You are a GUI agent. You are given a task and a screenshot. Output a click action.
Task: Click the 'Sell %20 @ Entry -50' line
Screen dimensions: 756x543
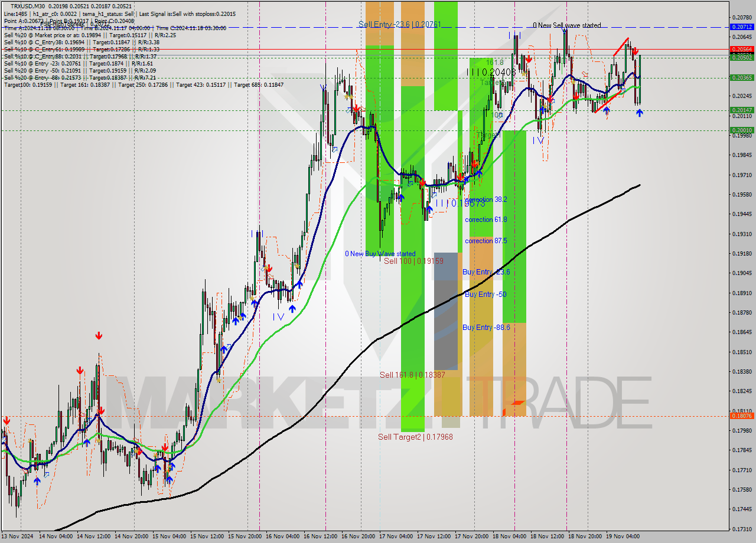(80, 70)
